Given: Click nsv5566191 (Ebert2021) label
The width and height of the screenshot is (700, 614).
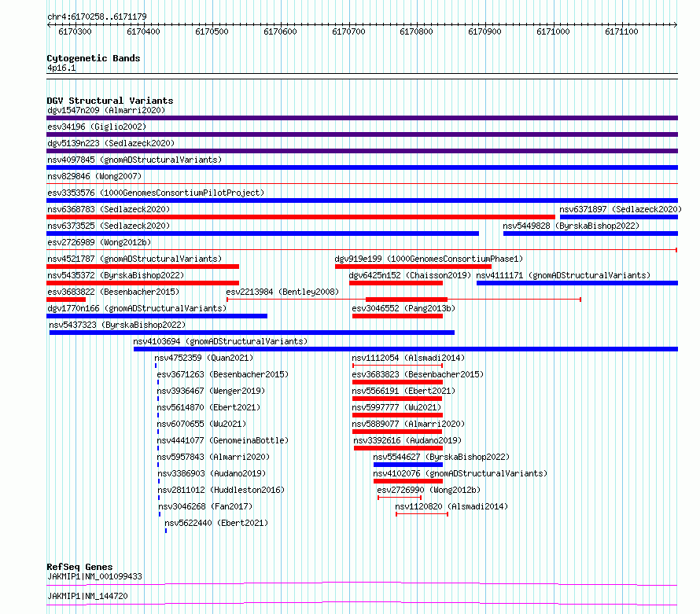Looking at the screenshot, I should 403,391.
